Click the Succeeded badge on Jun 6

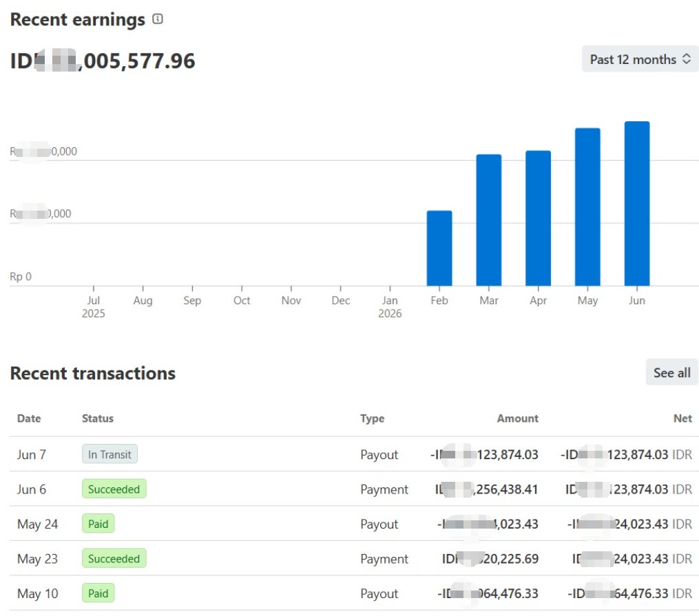click(x=114, y=489)
